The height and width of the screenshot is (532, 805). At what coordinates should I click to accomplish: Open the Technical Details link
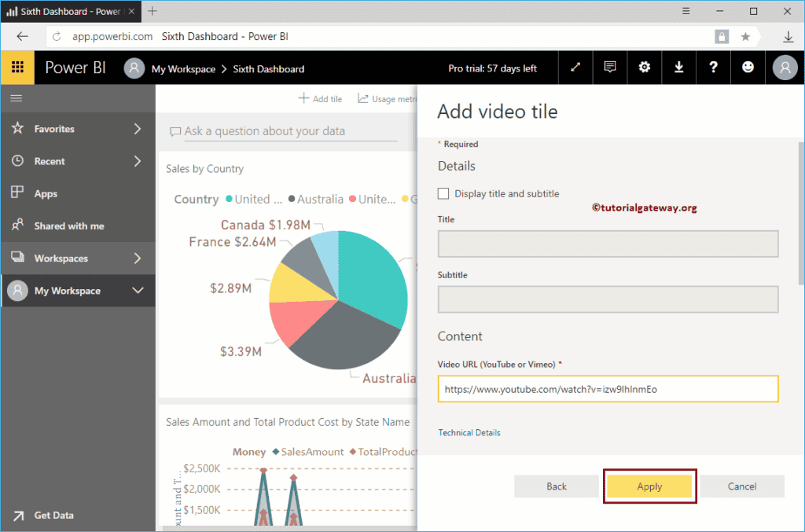469,433
